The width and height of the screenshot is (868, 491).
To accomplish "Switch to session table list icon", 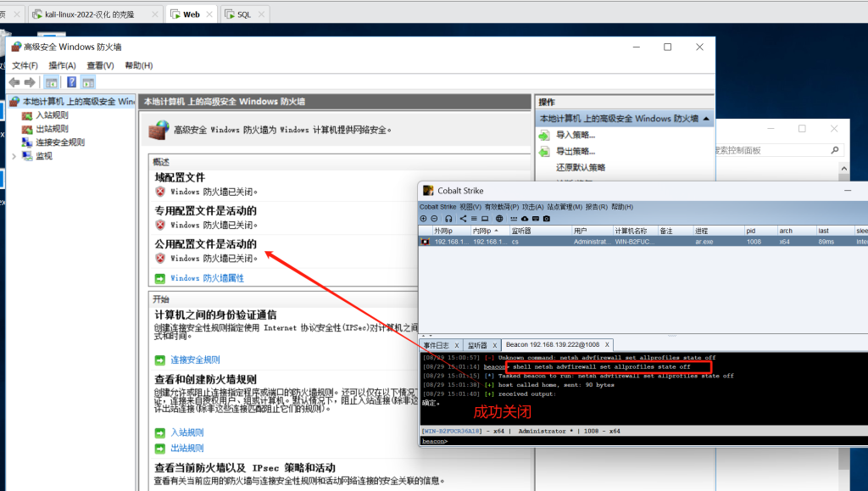I will pos(474,219).
